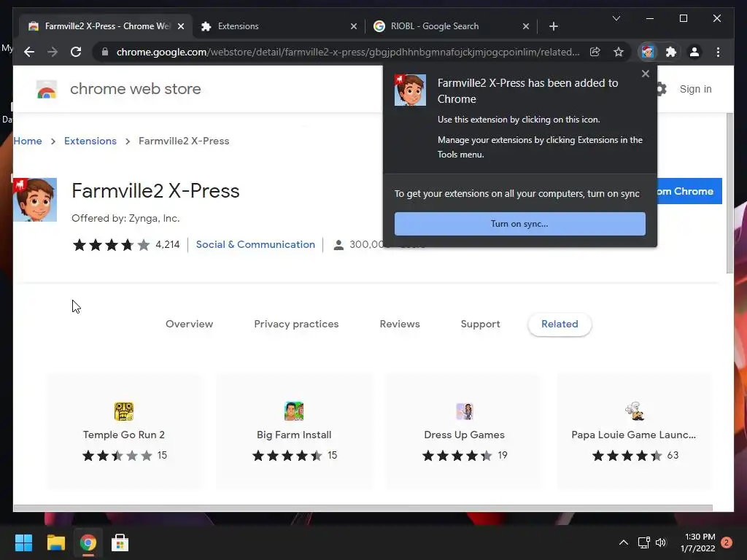
Task: Select the Related tab
Action: tap(560, 324)
